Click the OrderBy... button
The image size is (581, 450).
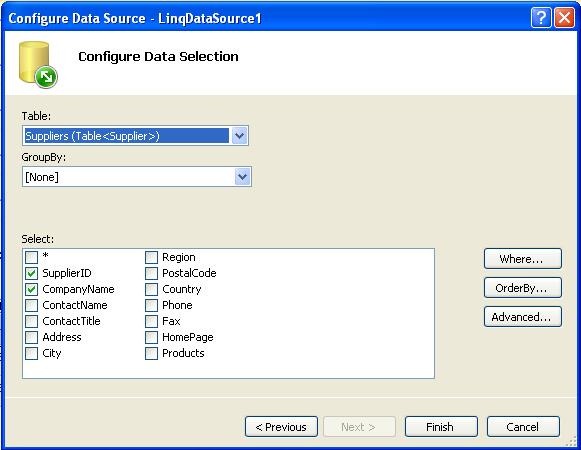pos(522,288)
